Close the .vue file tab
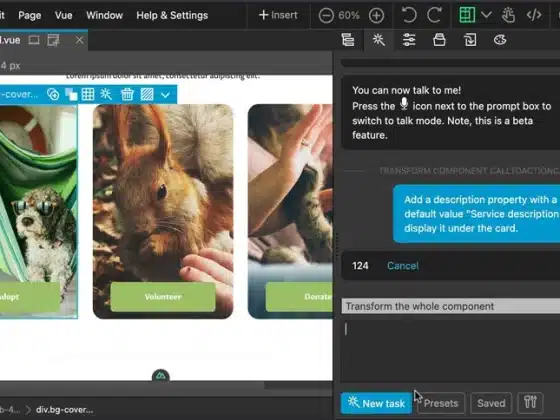Image resolution: width=560 pixels, height=420 pixels. coord(79,40)
